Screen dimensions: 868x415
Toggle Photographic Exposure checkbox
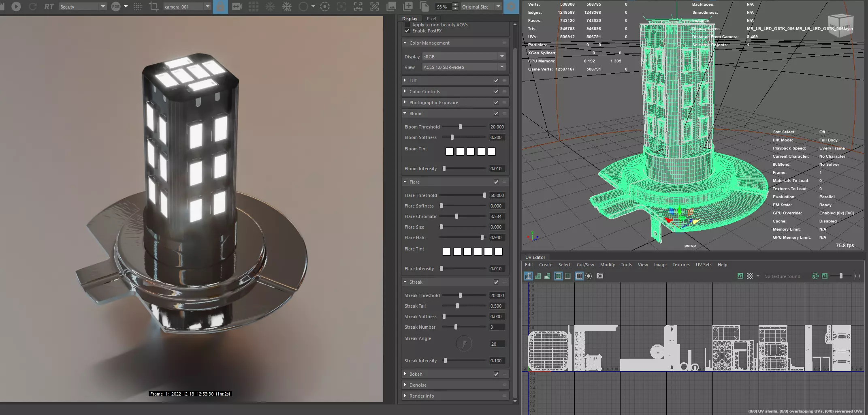point(496,103)
